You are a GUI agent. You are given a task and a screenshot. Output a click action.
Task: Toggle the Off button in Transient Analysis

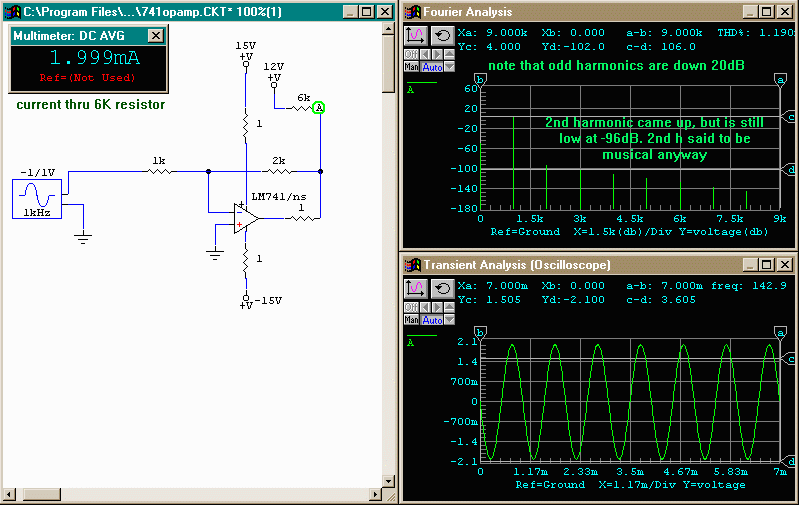coord(410,307)
